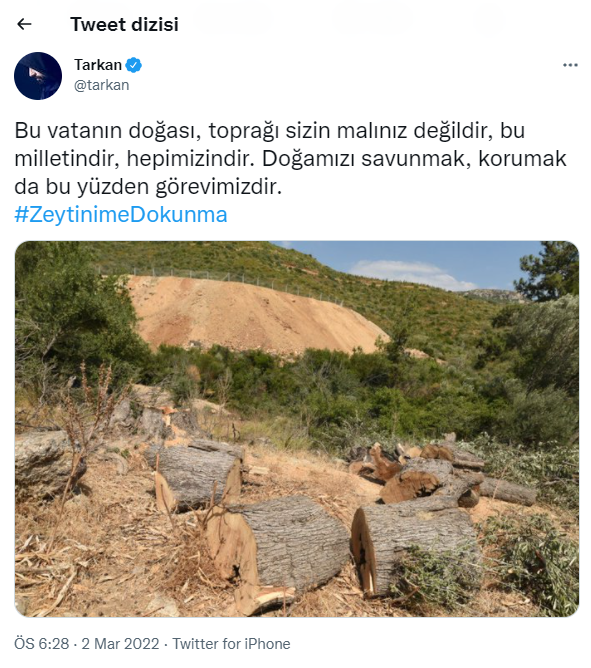Open the attached photo of cut logs

coord(297,429)
